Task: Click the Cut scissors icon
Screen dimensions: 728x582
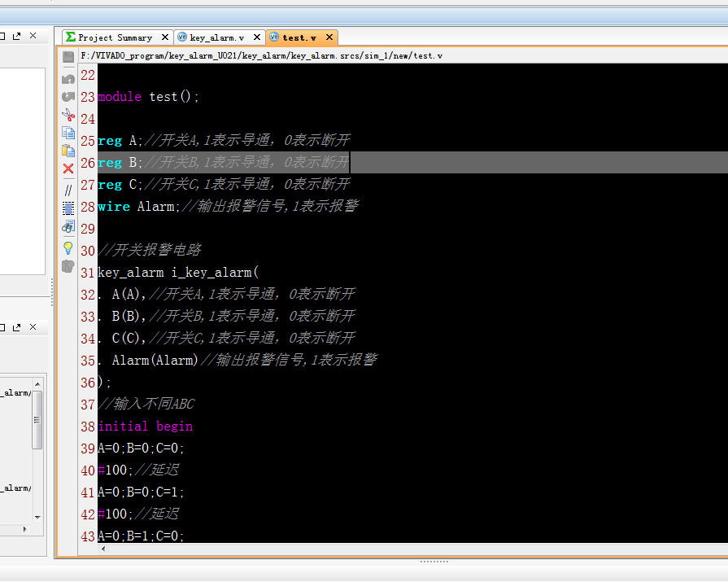Action: click(x=68, y=115)
